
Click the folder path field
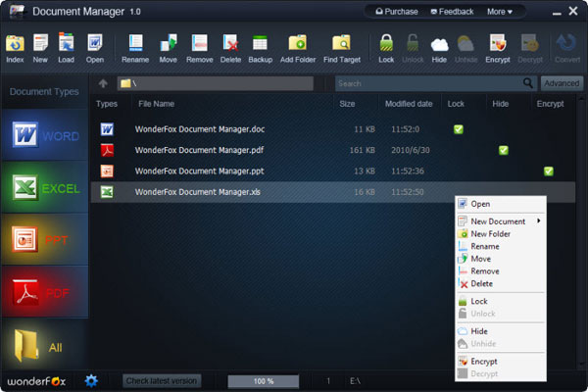tap(216, 83)
